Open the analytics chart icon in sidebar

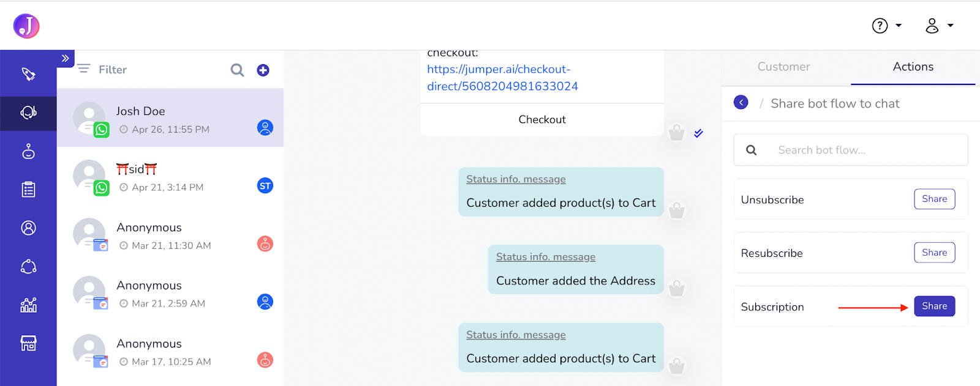coord(28,305)
